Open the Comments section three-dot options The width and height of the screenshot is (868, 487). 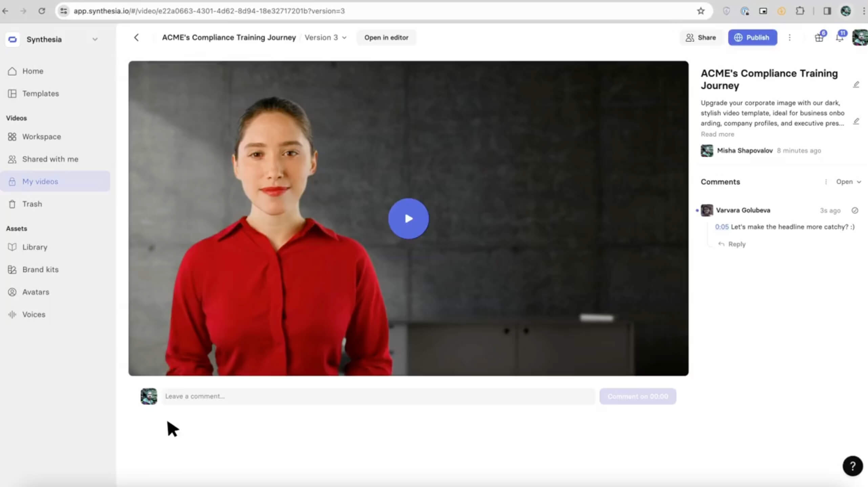(x=826, y=182)
